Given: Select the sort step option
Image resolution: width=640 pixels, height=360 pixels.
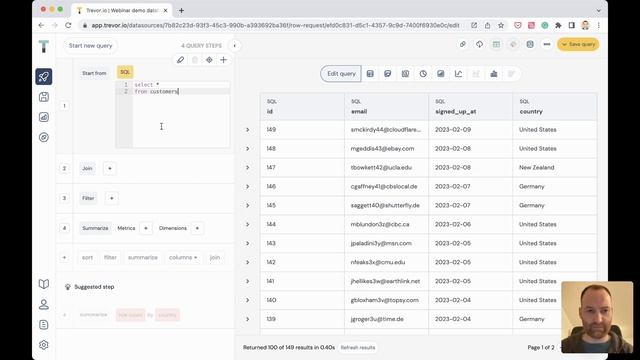Looking at the screenshot, I should 87,258.
